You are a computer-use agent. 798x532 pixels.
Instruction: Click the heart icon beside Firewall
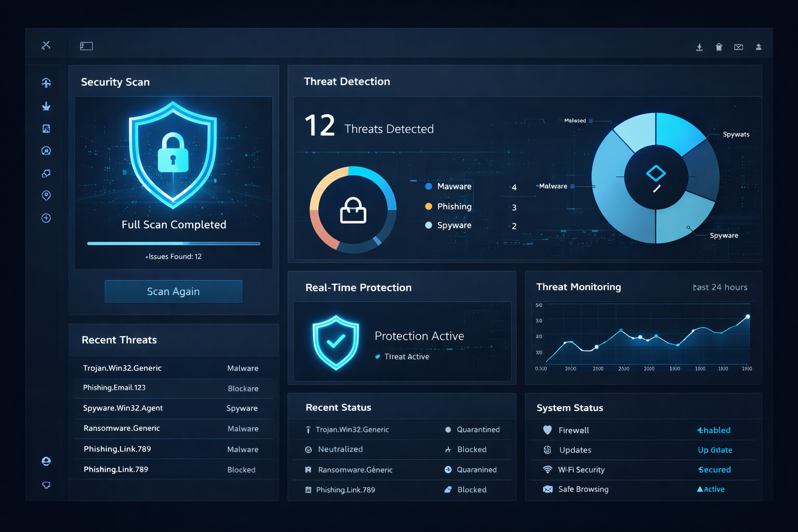click(x=548, y=430)
